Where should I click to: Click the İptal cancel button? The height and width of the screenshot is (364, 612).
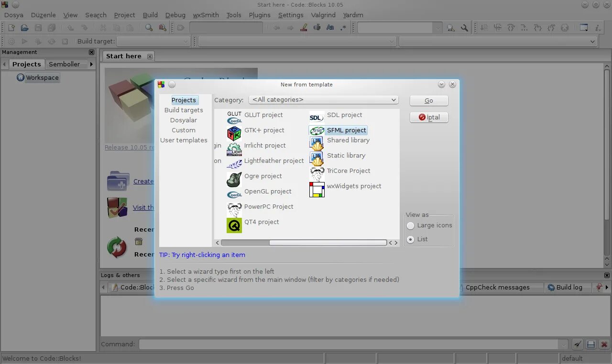429,118
